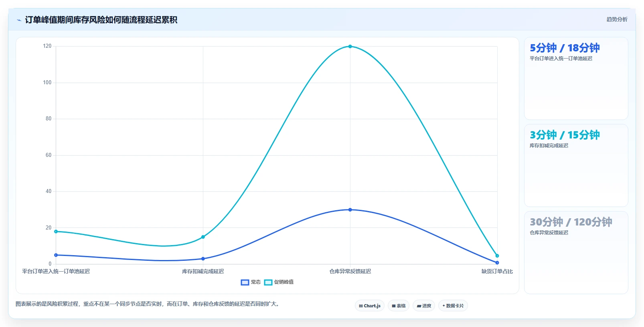Toggle the 常态 legend item

click(251, 282)
